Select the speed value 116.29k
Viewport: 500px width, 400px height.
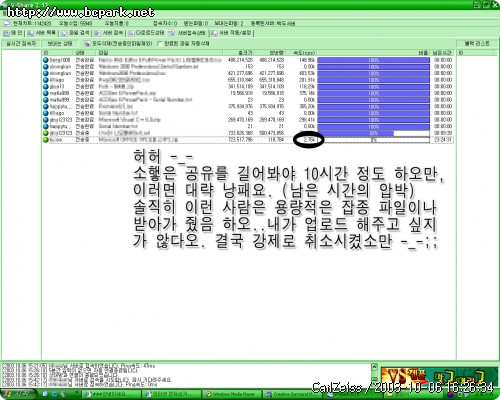[307, 87]
